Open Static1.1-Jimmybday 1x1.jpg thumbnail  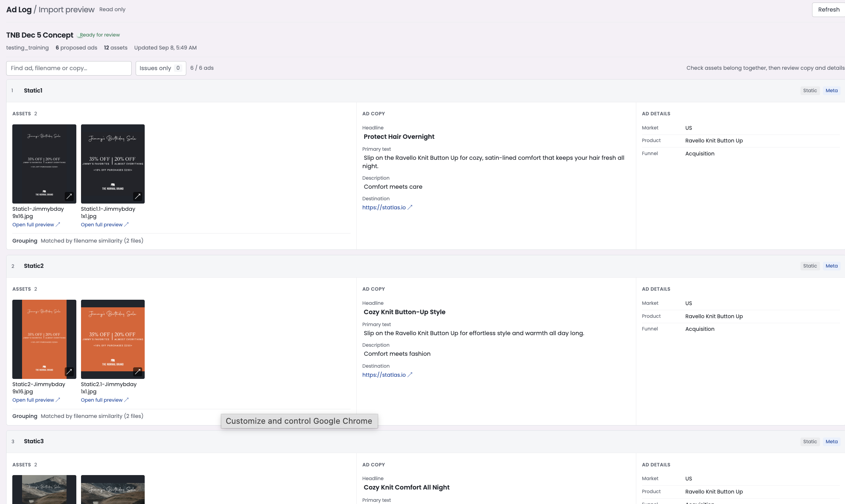tap(113, 164)
